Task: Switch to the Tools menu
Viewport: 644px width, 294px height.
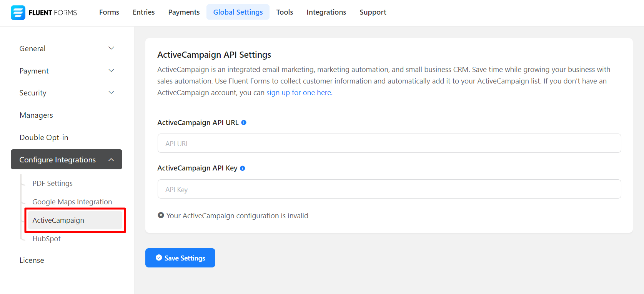Action: 285,12
